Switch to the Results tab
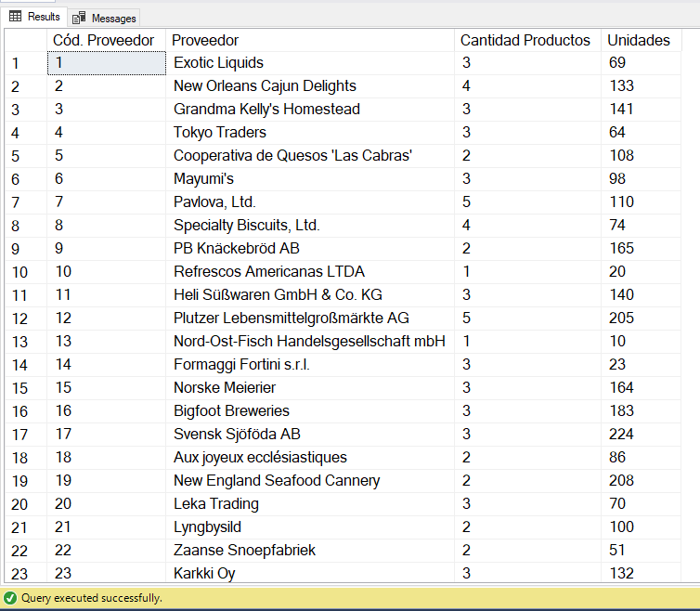 pyautogui.click(x=34, y=17)
